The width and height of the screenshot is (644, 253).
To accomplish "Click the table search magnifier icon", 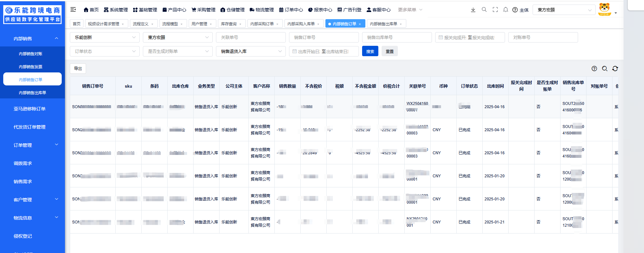I will (x=605, y=69).
